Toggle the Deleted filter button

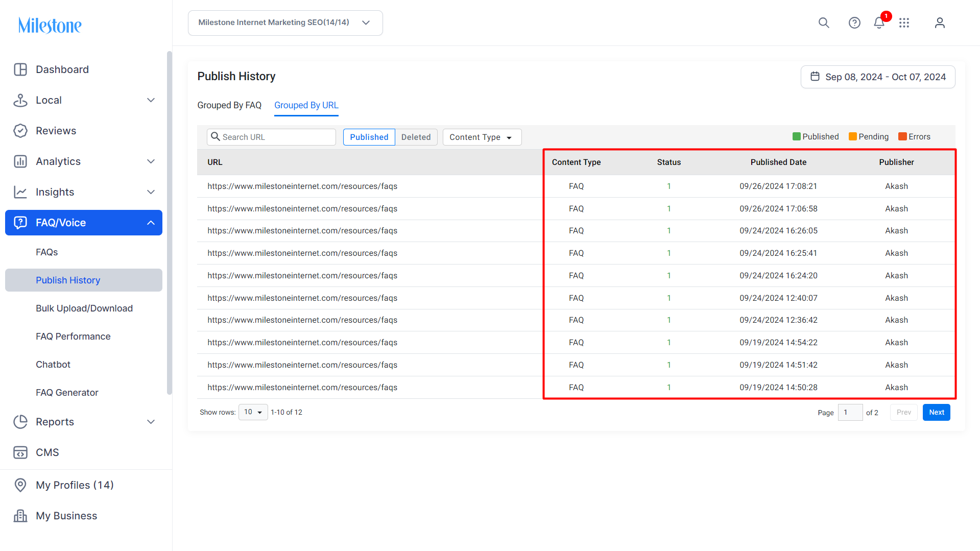[416, 137]
